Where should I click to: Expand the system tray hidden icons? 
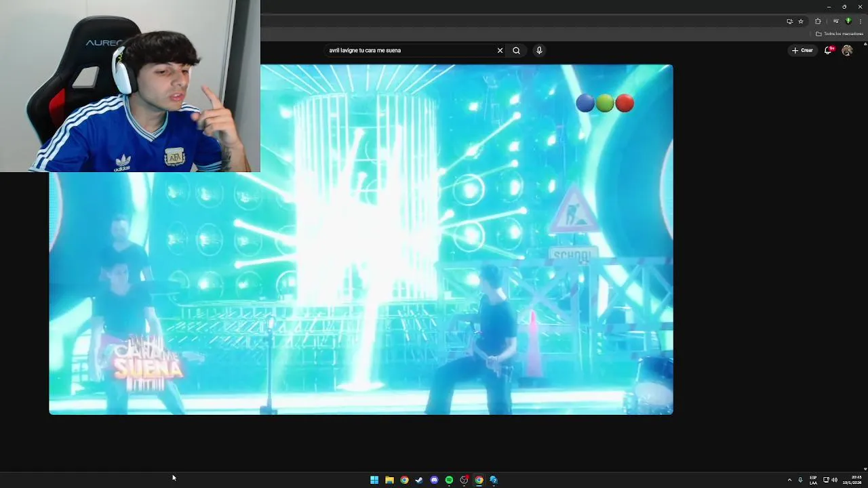point(789,480)
